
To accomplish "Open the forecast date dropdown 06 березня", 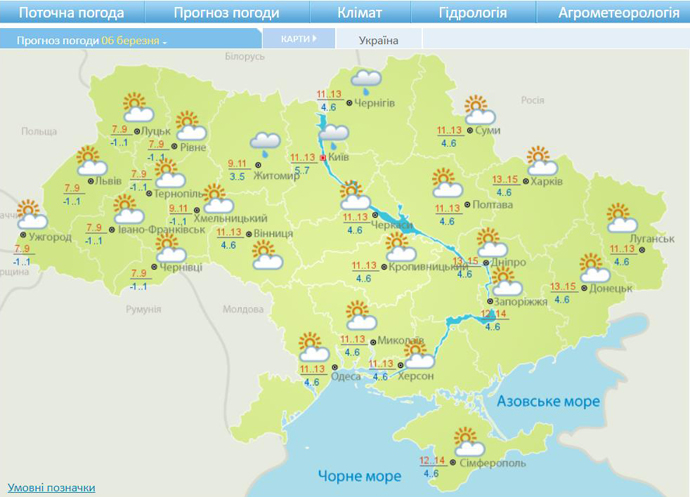I will (134, 41).
